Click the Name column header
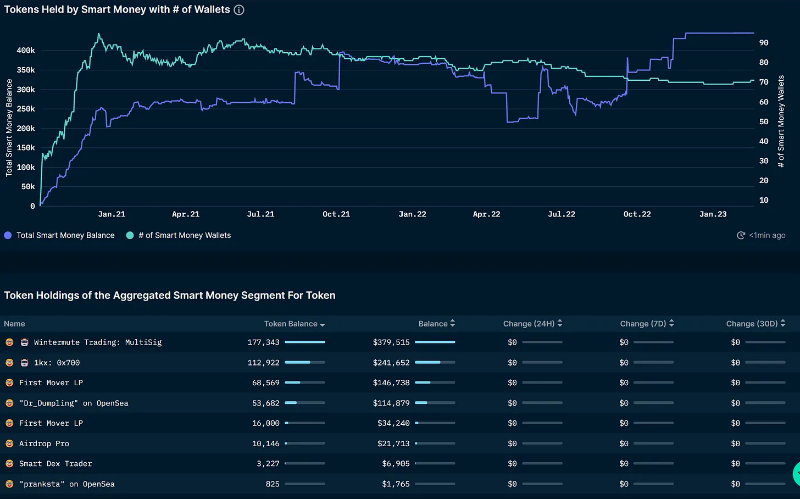 15,323
